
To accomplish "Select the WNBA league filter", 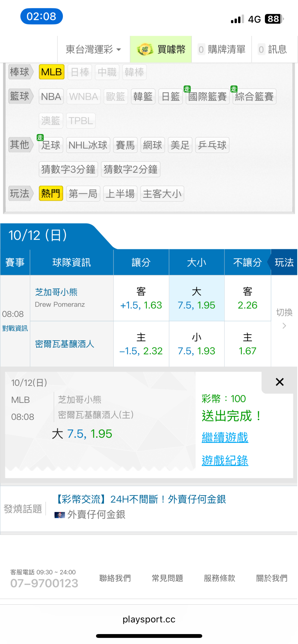I will point(84,96).
